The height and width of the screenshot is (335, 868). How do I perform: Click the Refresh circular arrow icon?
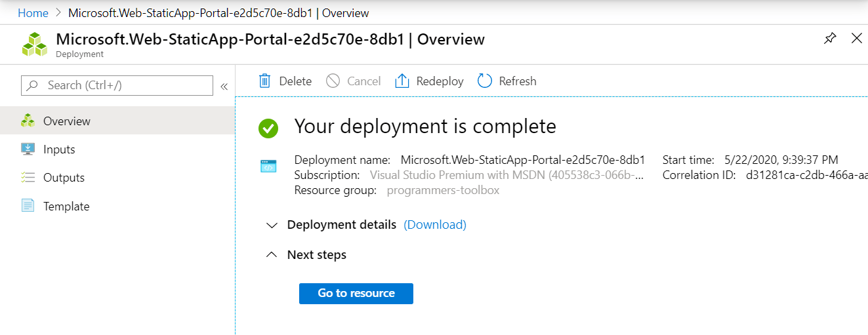(x=485, y=81)
